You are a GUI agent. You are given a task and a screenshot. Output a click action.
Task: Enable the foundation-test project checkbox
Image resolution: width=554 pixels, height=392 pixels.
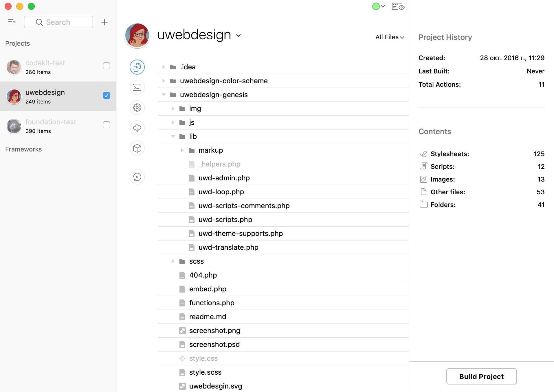[x=107, y=125]
